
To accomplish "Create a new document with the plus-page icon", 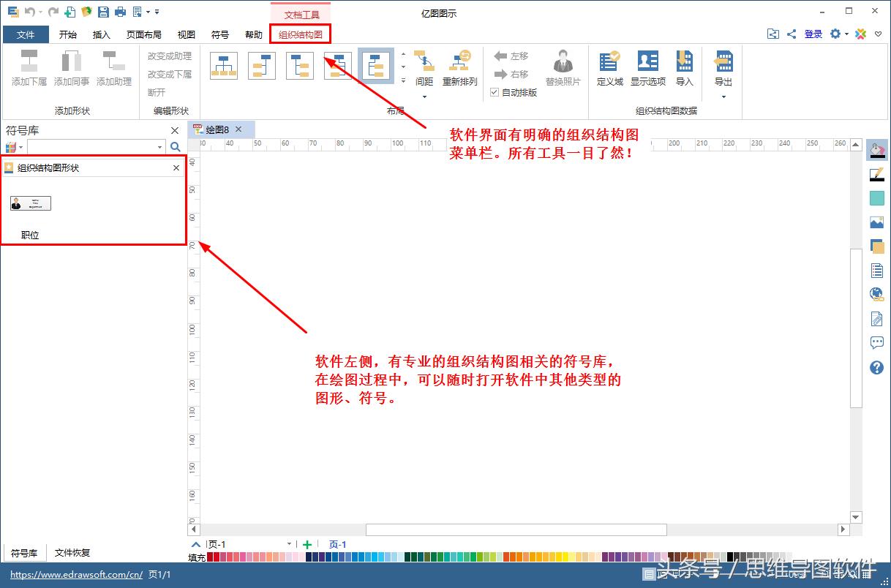I will click(70, 12).
